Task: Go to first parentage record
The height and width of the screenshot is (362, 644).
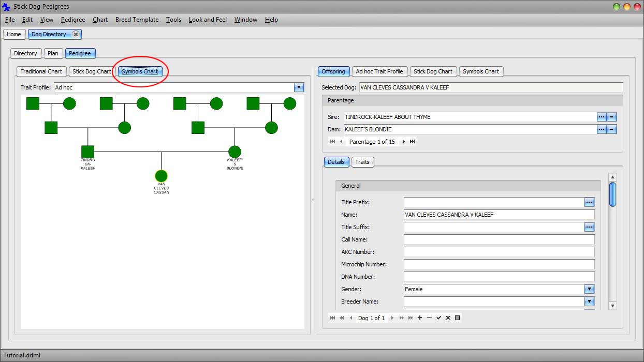Action: coord(332,141)
